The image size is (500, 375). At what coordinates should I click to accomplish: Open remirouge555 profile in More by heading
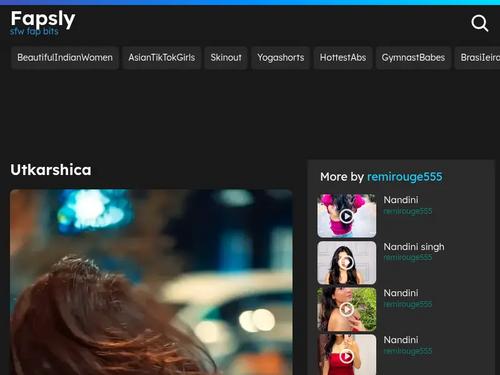click(x=405, y=177)
